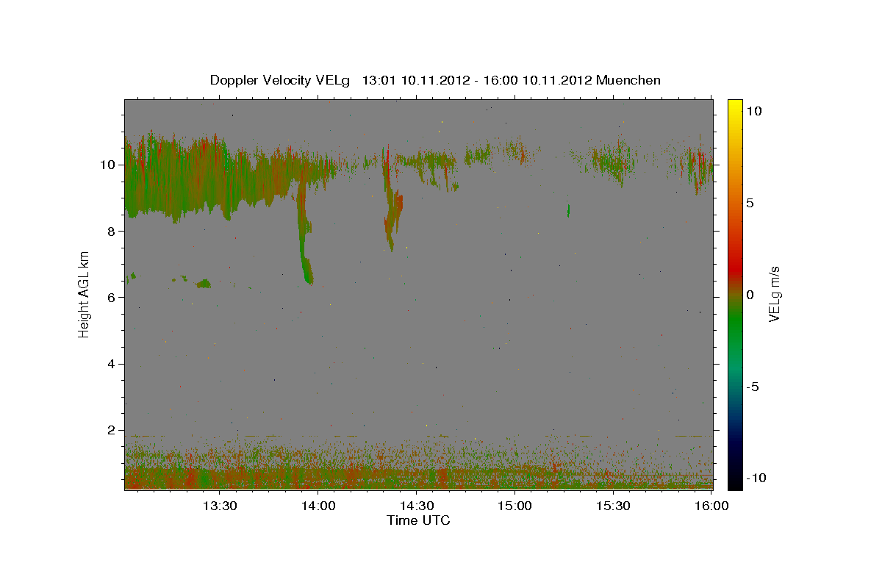Click the 14:30 time tick label
The height and width of the screenshot is (588, 882).
point(416,506)
